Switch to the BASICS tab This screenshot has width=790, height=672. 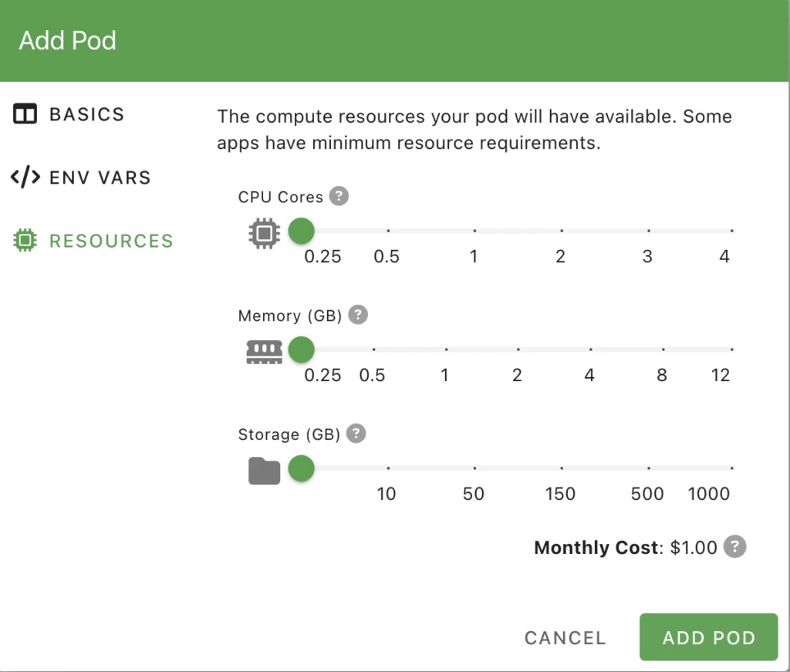pos(86,115)
